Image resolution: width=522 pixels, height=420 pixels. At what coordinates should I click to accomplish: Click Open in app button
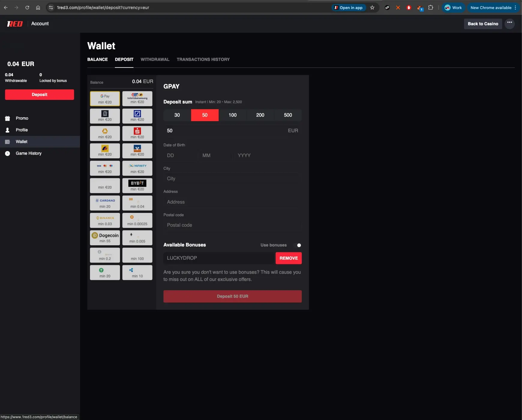point(349,7)
